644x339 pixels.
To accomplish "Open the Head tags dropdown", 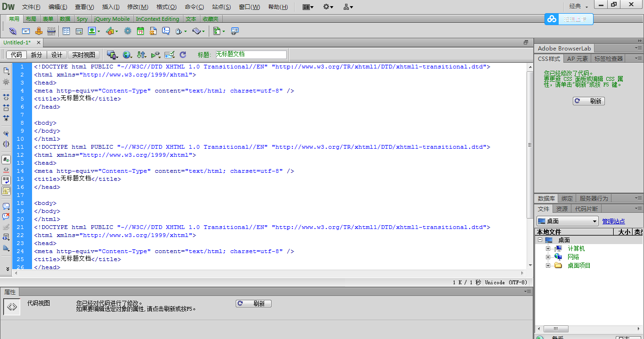I will [x=181, y=31].
